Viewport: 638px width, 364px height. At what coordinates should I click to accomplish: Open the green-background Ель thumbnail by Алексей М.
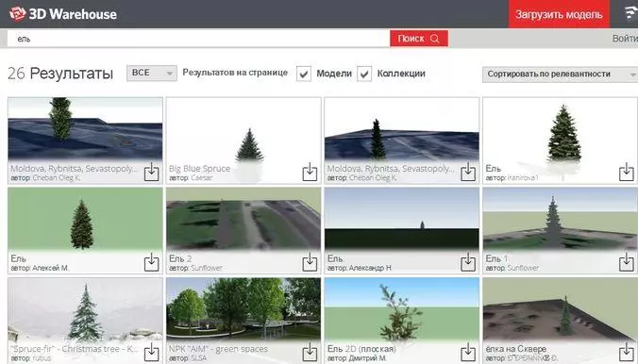pos(85,220)
